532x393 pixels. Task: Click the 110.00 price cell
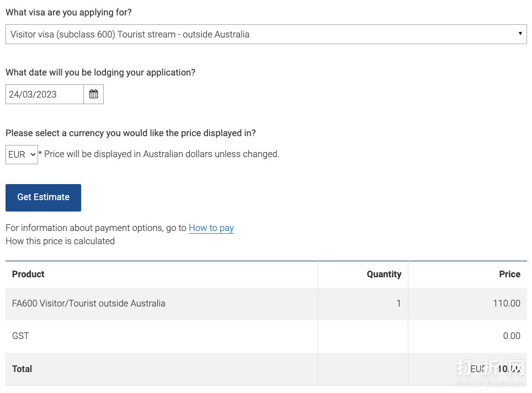point(506,303)
